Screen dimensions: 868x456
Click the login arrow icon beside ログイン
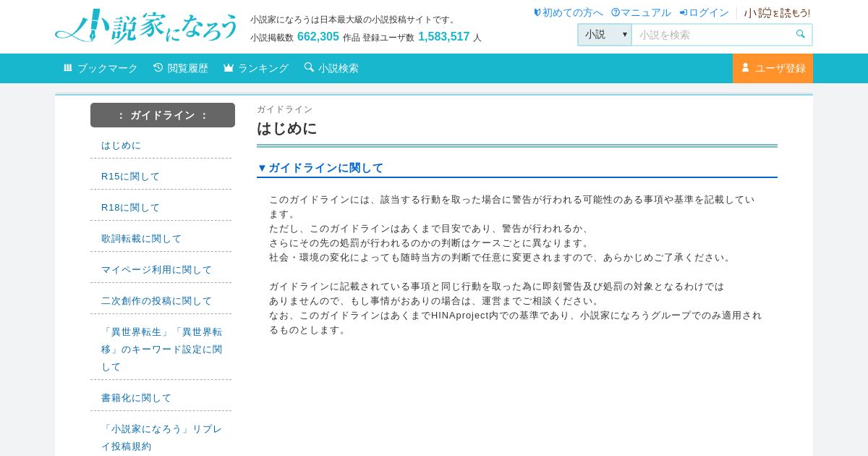(684, 12)
